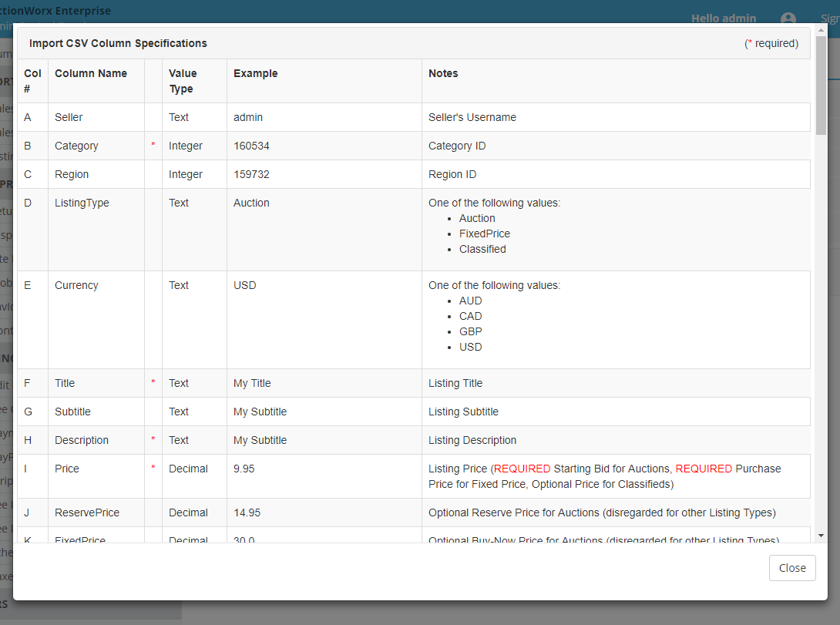Screen dimensions: 840x625
Task: Click the 'Import CSV Column Specifications' title
Action: 118,43
